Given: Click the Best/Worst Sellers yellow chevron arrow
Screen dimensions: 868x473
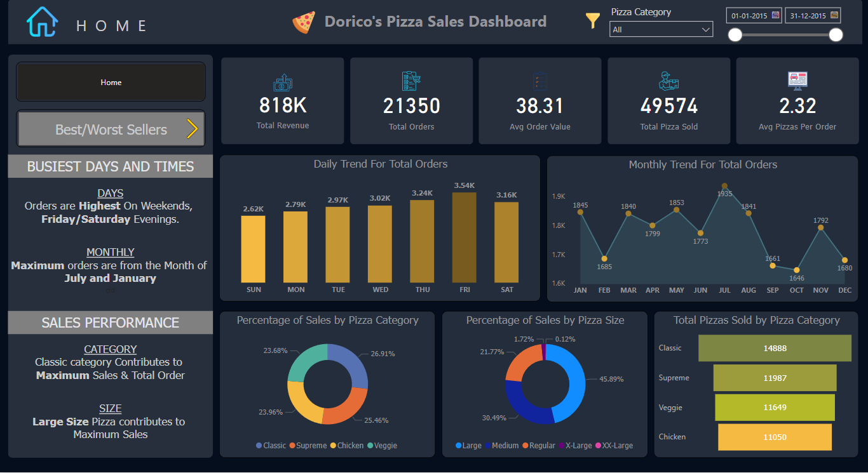Looking at the screenshot, I should tap(192, 130).
